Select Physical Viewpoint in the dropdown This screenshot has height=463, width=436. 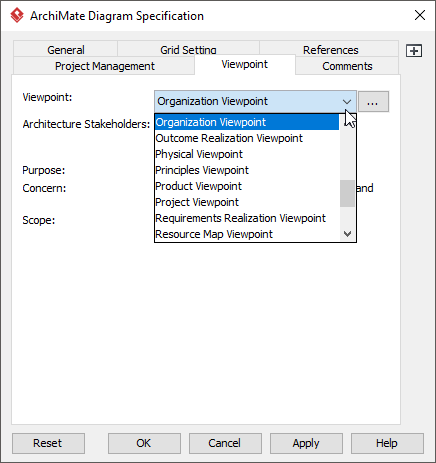point(247,154)
